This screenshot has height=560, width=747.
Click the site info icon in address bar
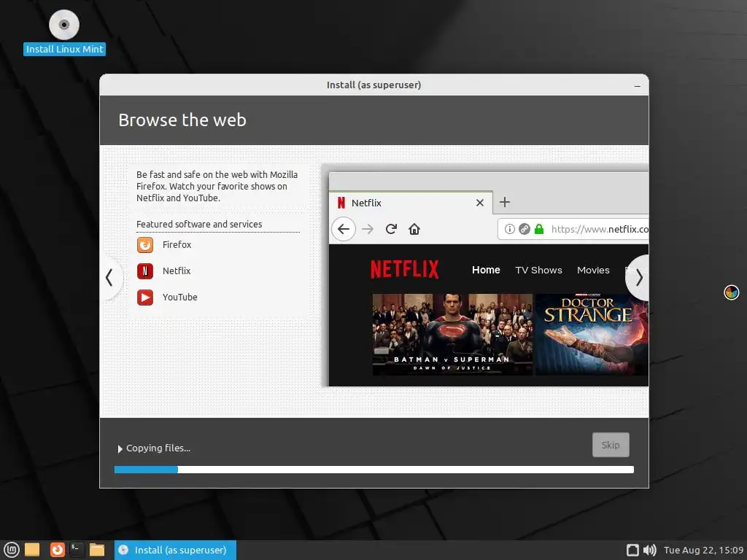point(509,229)
